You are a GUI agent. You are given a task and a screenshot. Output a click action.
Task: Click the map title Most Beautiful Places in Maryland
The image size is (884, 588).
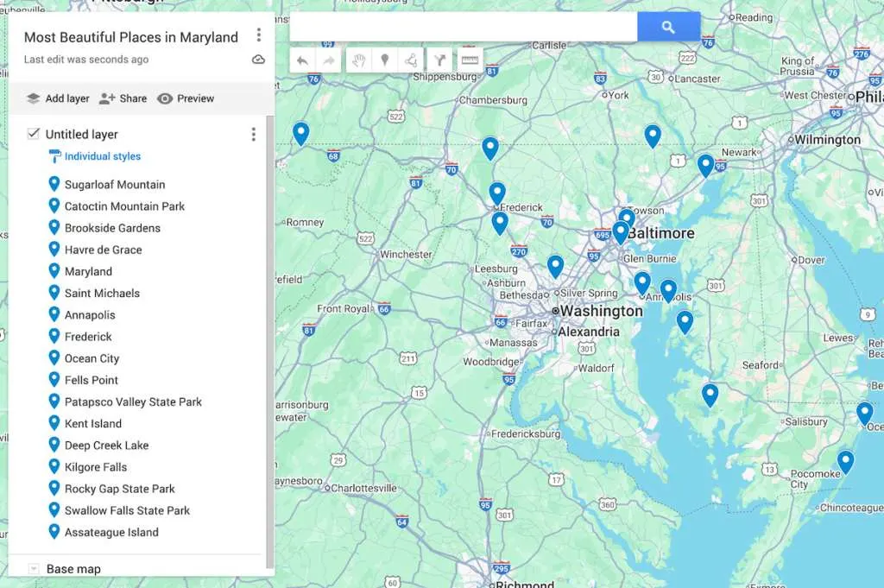click(131, 37)
